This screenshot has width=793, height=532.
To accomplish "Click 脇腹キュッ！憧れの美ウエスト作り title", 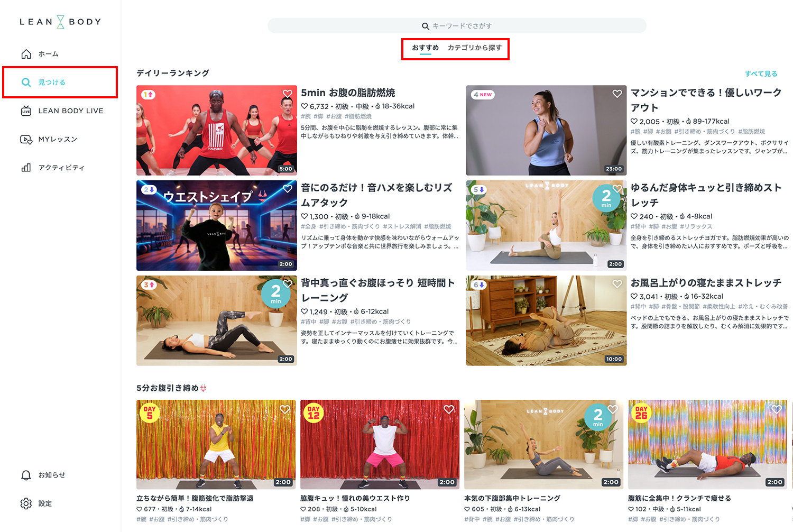I will (355, 498).
